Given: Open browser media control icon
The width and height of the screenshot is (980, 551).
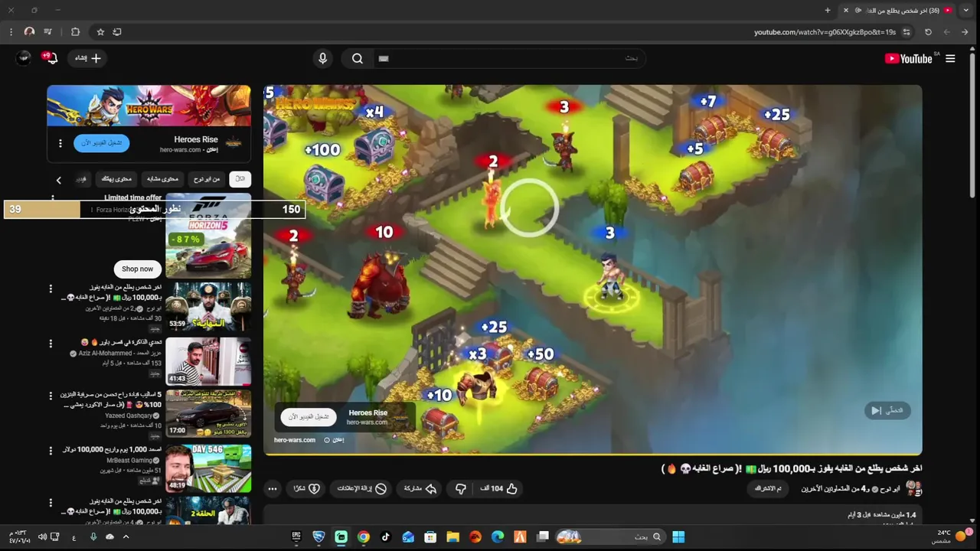Looking at the screenshot, I should (48, 32).
